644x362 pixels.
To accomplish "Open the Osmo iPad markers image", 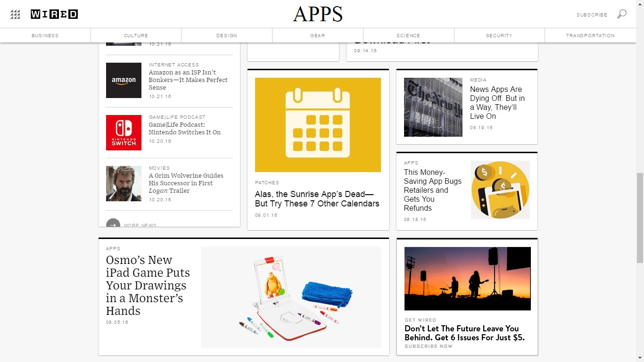I will (291, 297).
